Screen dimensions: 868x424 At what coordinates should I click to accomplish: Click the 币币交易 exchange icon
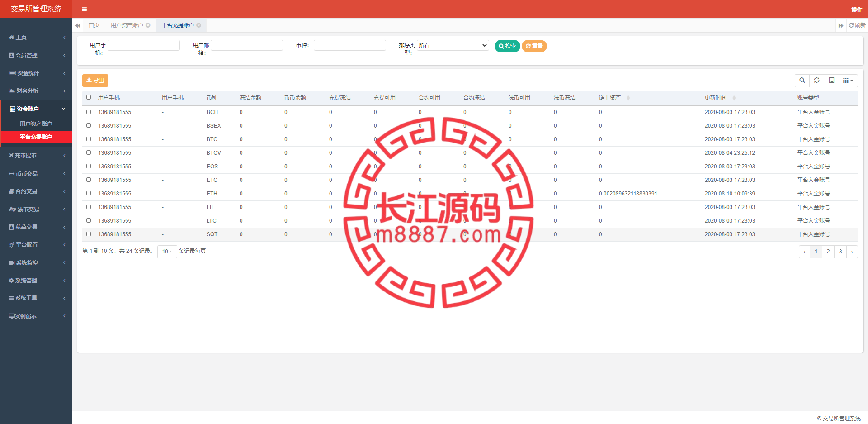click(x=12, y=174)
